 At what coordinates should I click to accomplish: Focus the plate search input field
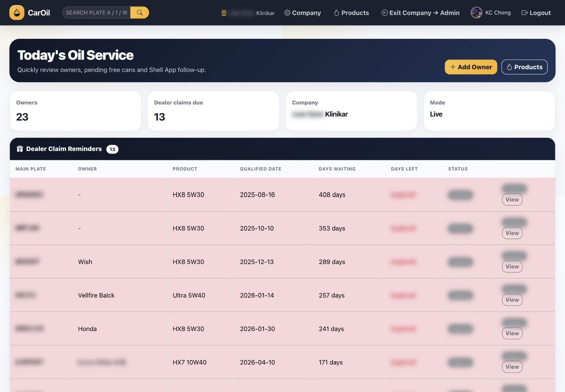[x=97, y=13]
